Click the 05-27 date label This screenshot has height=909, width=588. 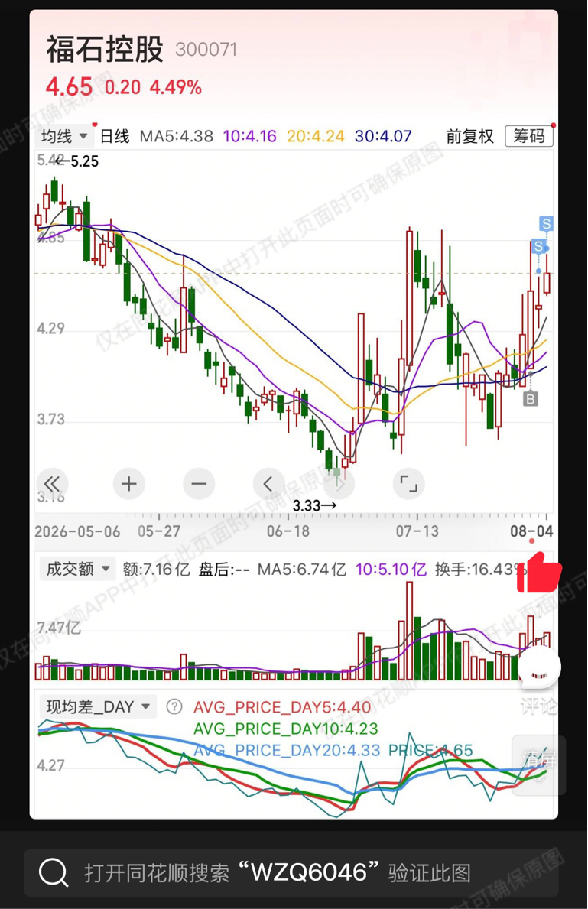[159, 531]
